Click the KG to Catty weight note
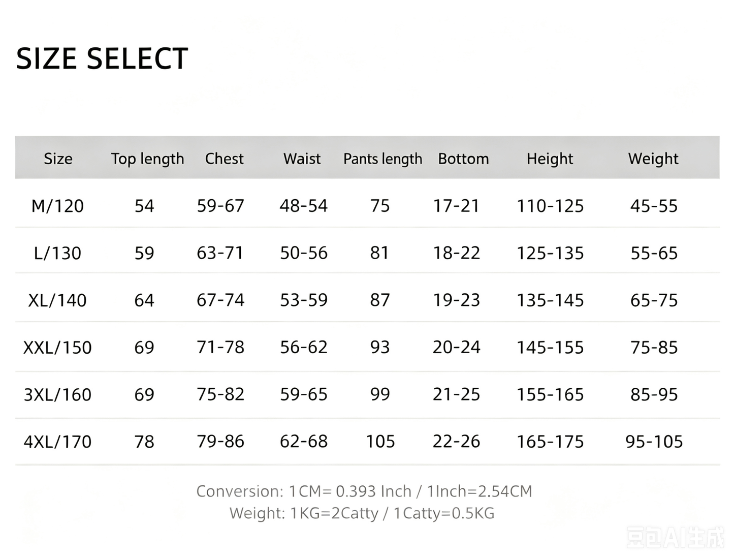Image resolution: width=734 pixels, height=560 pixels. coord(362,513)
